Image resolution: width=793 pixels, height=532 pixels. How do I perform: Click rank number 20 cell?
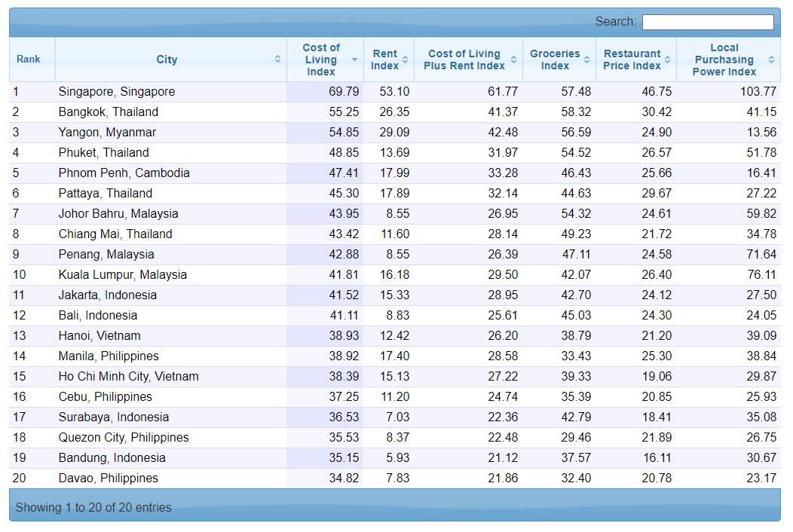[32, 478]
